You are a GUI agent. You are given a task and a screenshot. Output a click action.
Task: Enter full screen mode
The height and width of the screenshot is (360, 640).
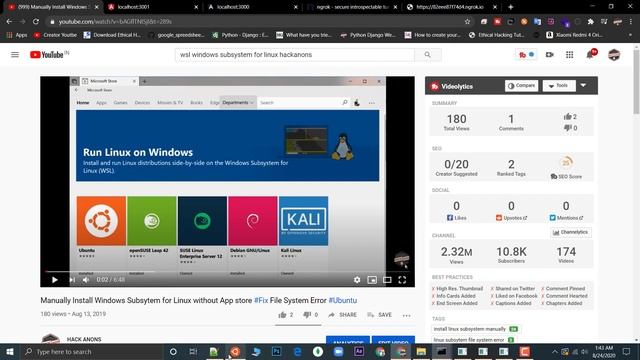[x=402, y=280]
